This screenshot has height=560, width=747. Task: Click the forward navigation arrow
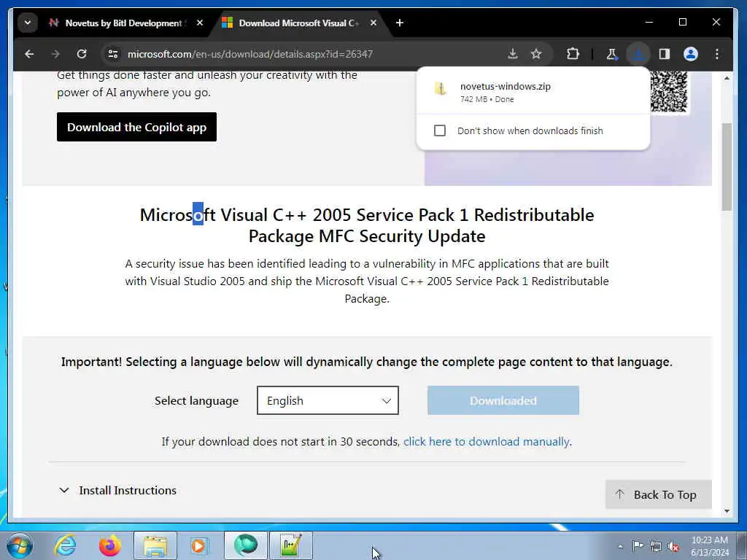(55, 54)
